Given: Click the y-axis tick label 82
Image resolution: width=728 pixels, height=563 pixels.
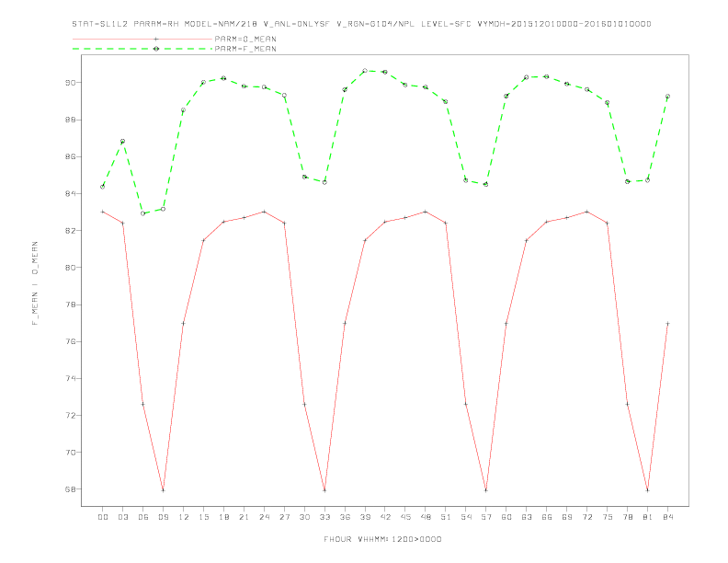Looking at the screenshot, I should point(70,230).
